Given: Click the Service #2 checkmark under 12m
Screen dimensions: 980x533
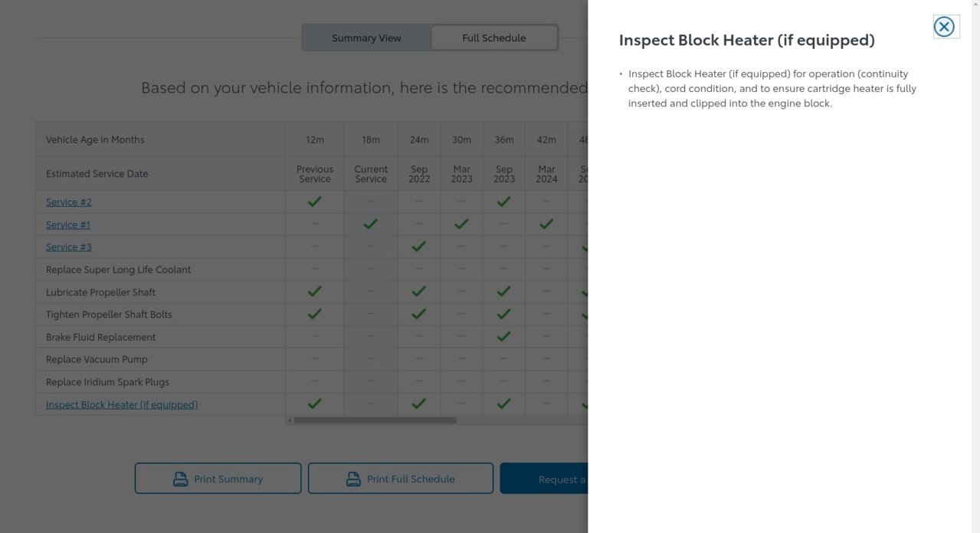Looking at the screenshot, I should 314,201.
